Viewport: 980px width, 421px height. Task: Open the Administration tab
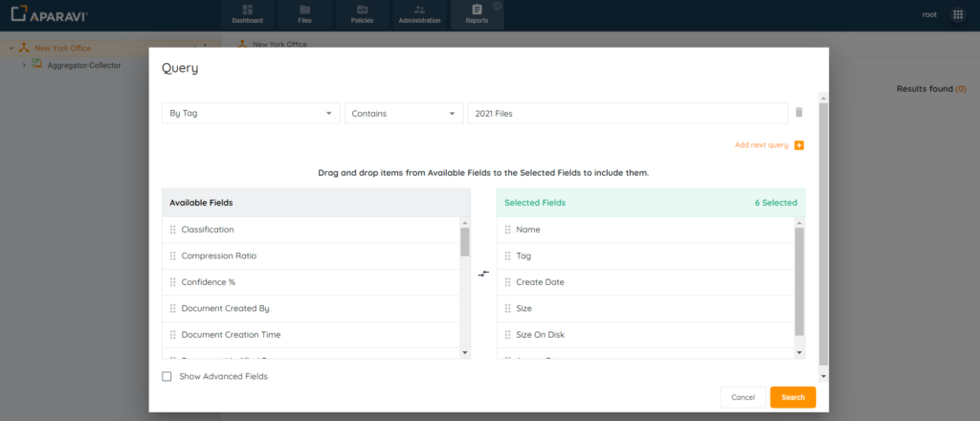tap(419, 14)
